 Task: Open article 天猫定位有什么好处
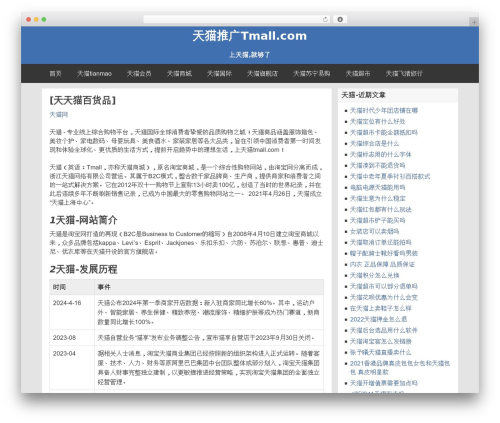click(378, 121)
